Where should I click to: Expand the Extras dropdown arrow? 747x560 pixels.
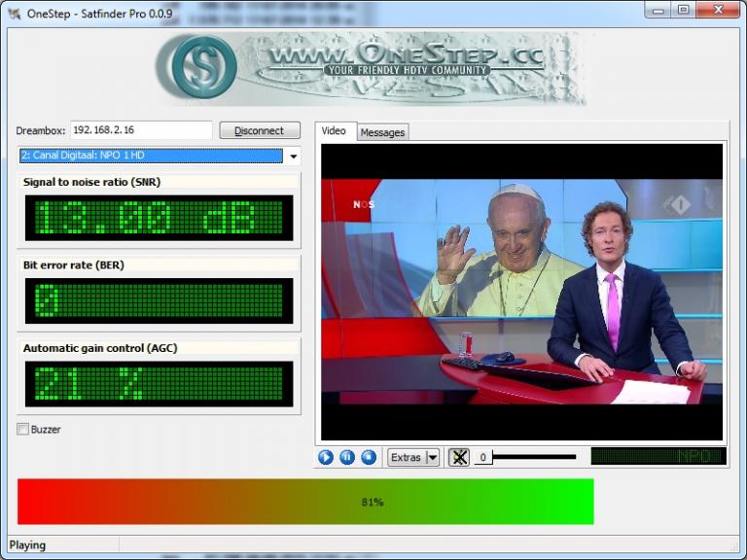pos(432,457)
